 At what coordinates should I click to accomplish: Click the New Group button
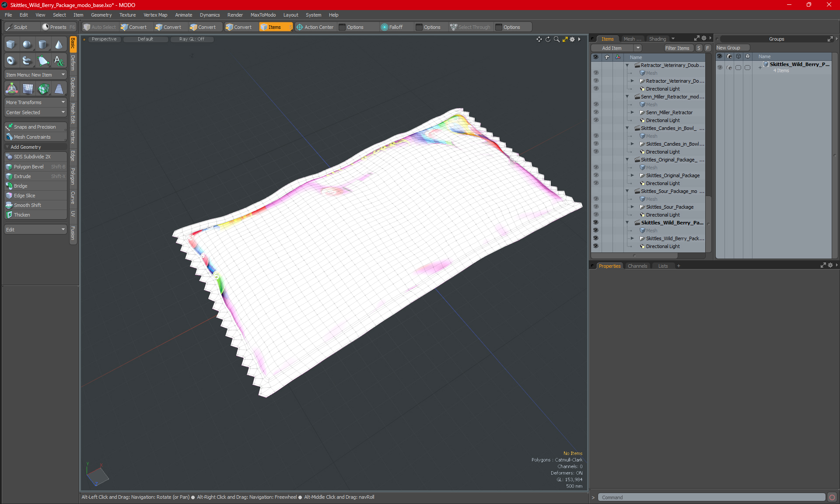click(732, 48)
